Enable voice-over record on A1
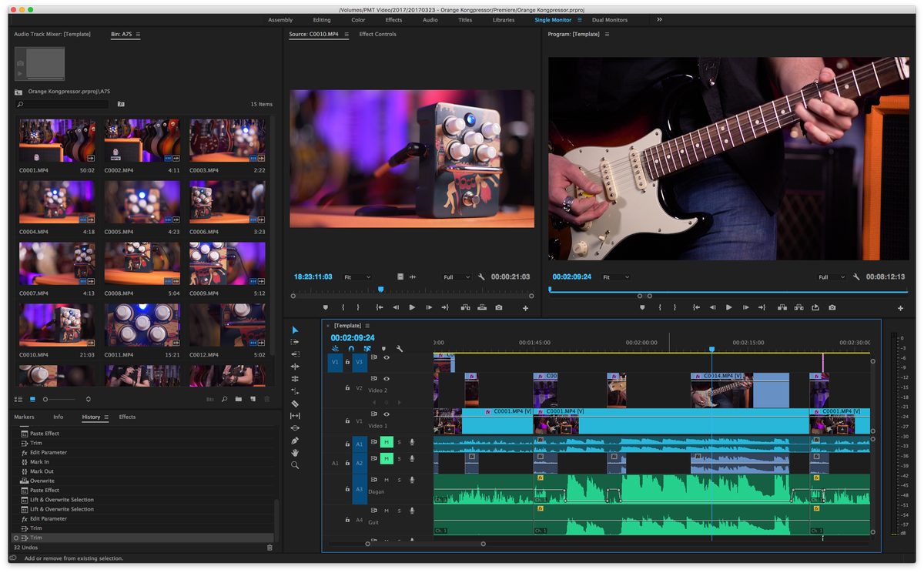Viewport: 924px width, 573px height. (412, 442)
